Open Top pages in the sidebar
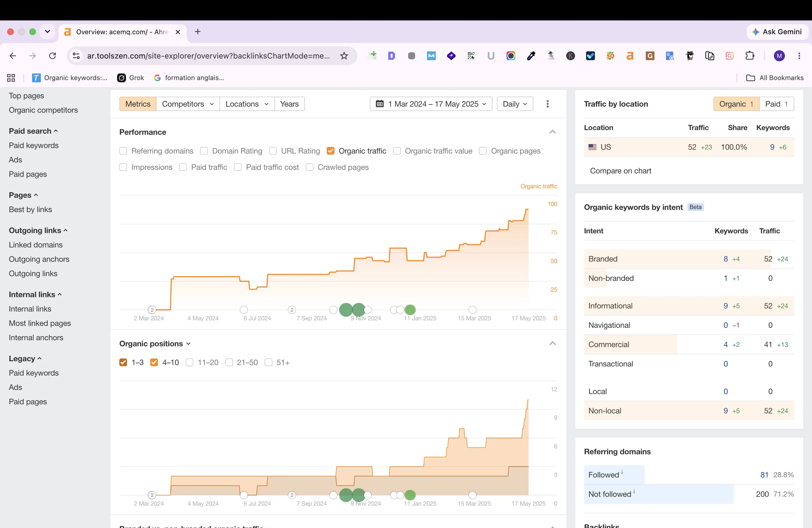Screen dimensions: 812x528 coord(27,96)
